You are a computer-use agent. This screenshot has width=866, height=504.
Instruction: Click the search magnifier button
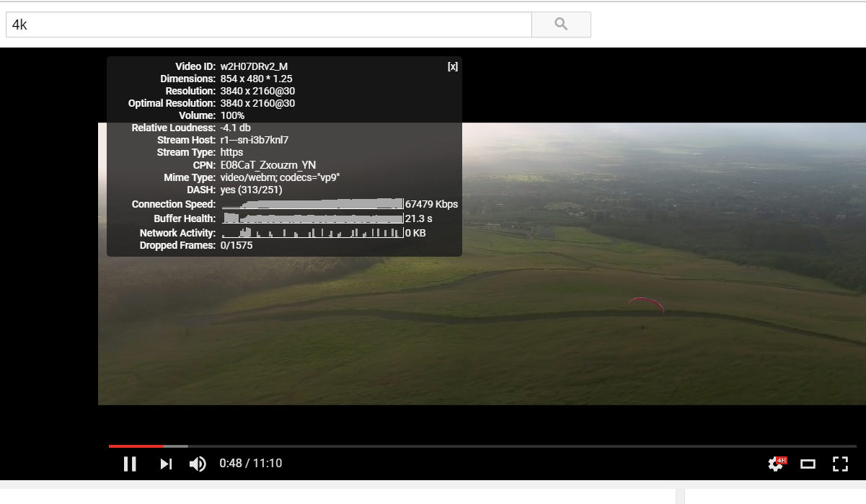pos(561,25)
